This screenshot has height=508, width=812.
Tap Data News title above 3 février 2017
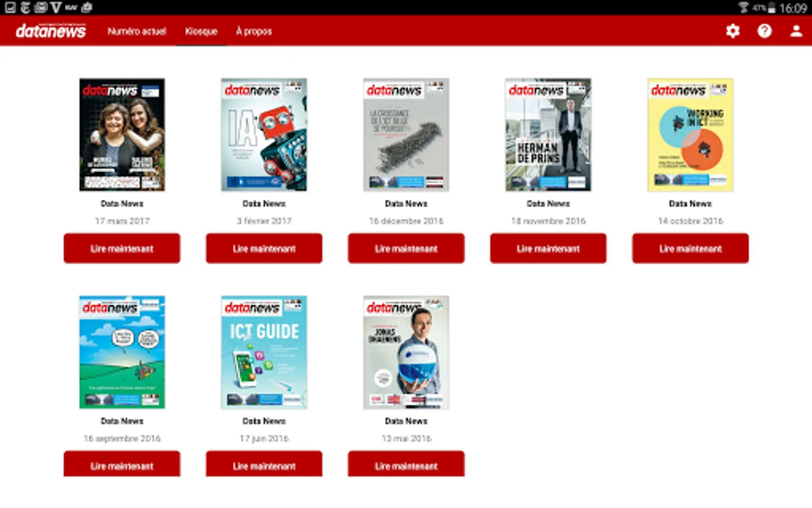pos(264,203)
